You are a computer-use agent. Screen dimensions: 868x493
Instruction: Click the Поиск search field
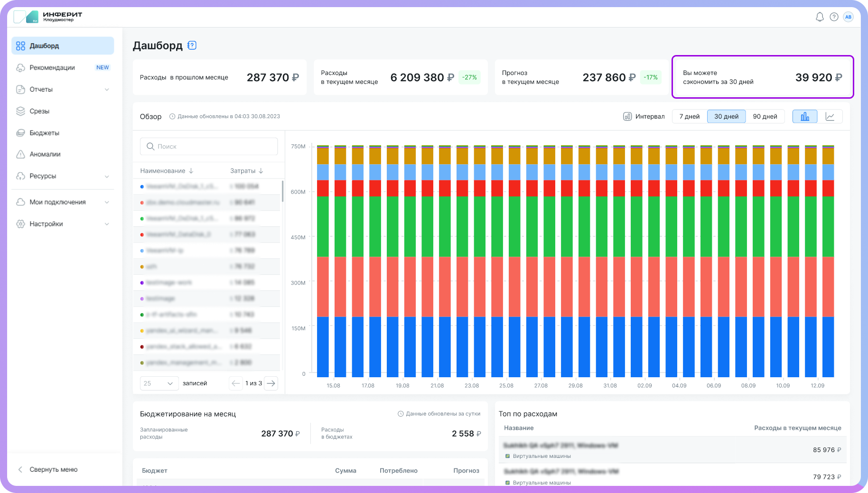(x=209, y=147)
